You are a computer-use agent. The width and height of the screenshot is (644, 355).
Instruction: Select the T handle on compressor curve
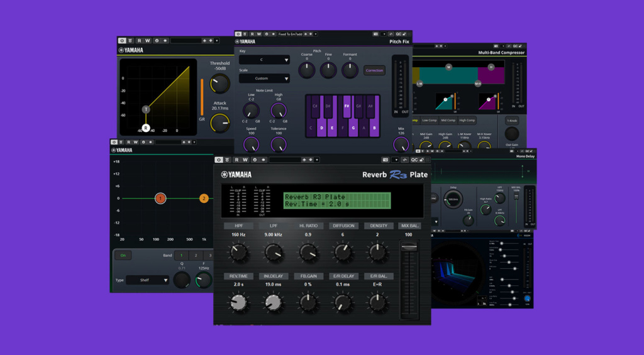146,109
